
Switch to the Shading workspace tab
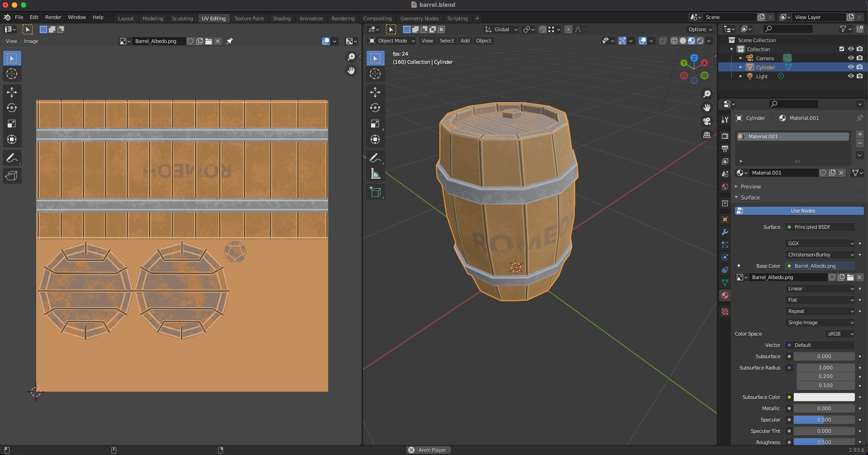coord(281,19)
